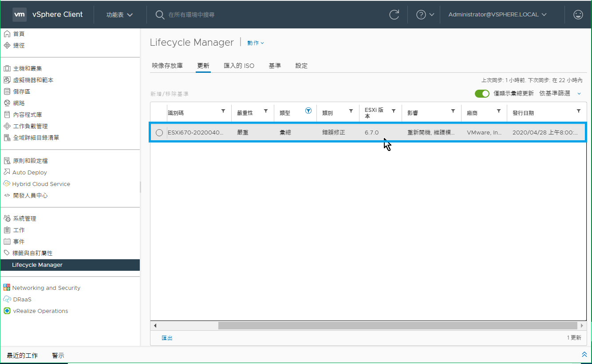Open the 設定 tab
Image resolution: width=592 pixels, height=364 pixels.
point(301,66)
